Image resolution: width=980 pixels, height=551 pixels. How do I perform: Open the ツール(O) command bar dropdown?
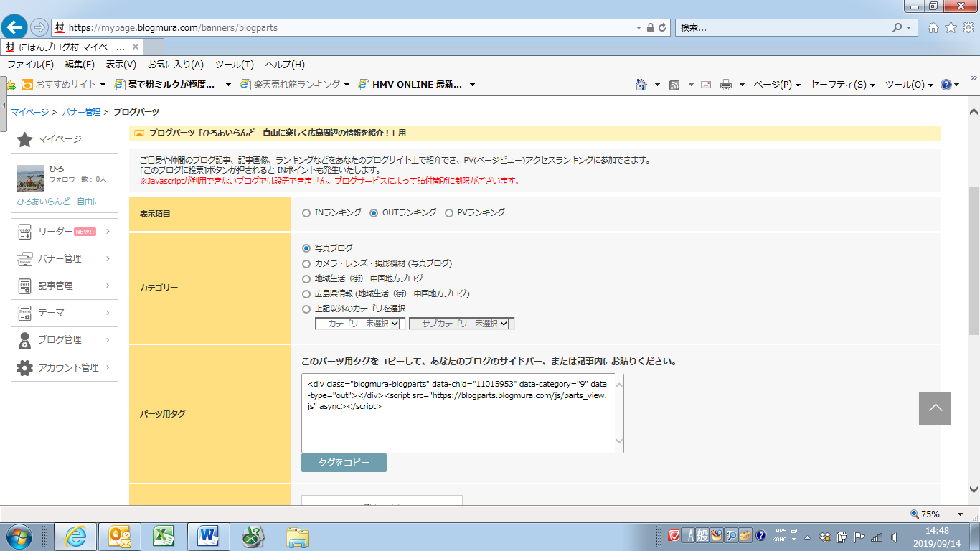[909, 85]
